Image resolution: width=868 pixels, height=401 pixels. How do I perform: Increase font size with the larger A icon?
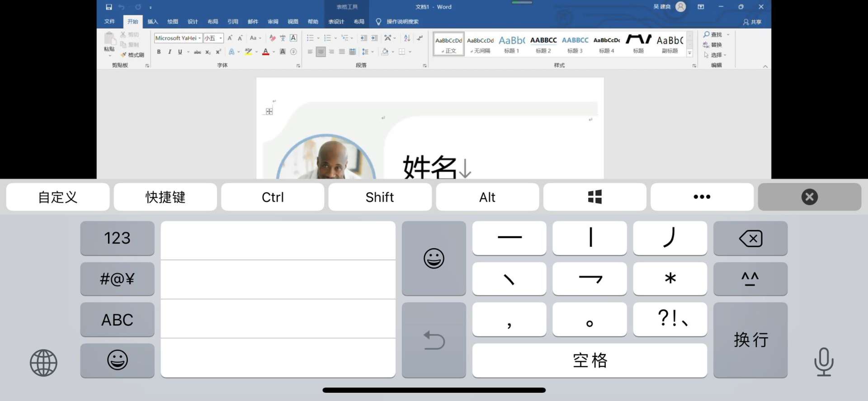pos(230,38)
